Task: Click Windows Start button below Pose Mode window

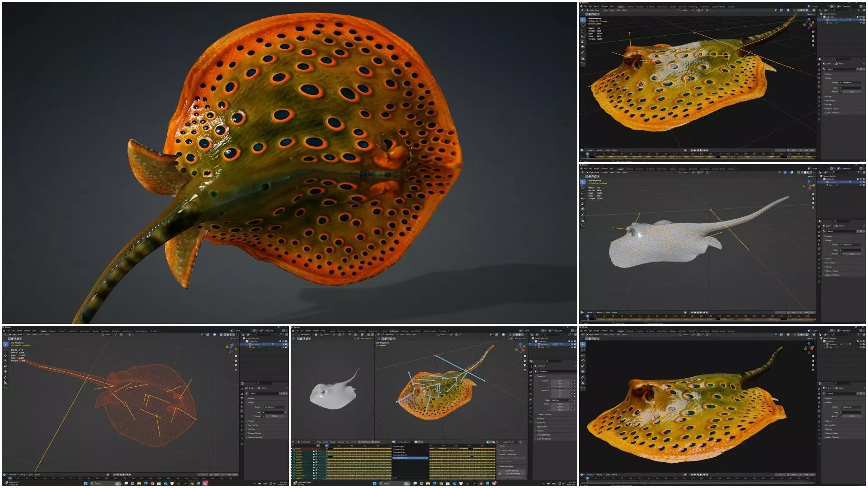Action: 374,483
